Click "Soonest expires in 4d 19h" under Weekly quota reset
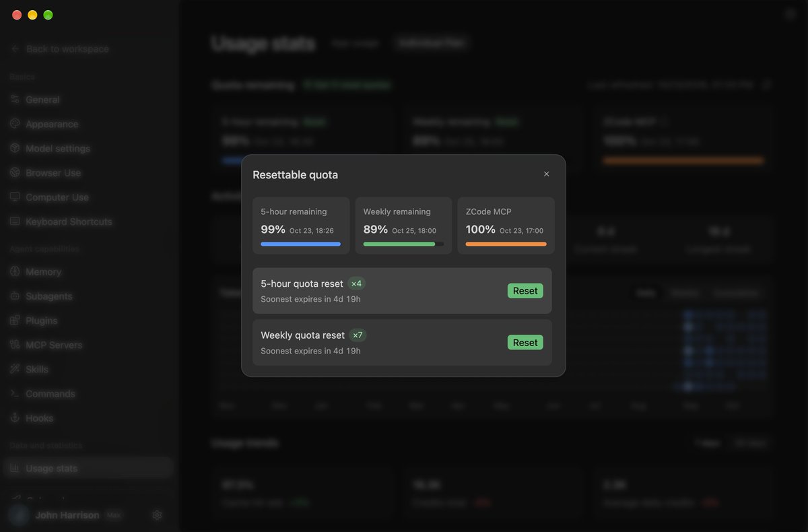Image resolution: width=808 pixels, height=532 pixels. 310,351
